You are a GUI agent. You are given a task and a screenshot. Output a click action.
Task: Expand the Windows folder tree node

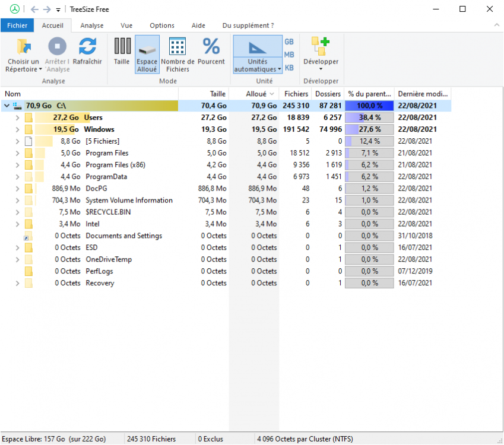pos(17,129)
